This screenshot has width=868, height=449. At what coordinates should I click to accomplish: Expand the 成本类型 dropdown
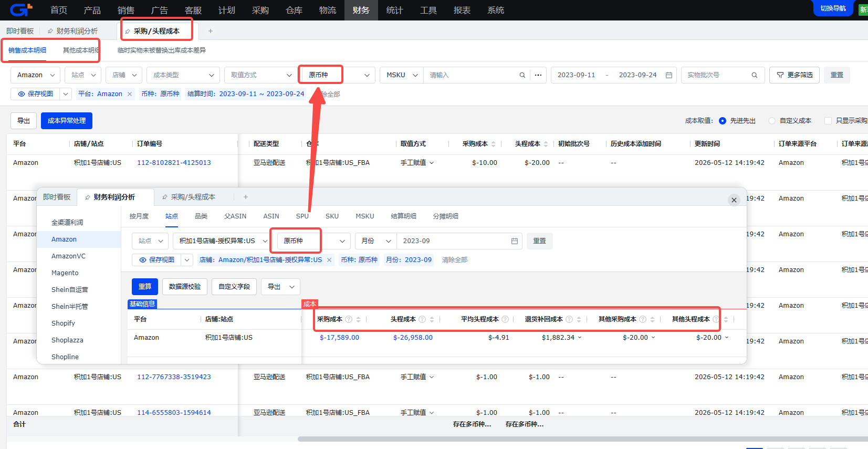(183, 75)
